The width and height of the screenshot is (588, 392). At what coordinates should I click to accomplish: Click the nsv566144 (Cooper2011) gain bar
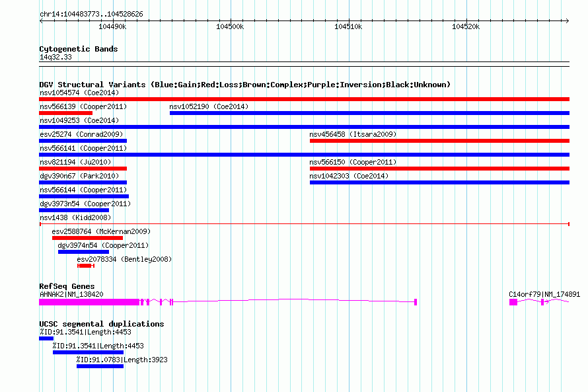(84, 196)
